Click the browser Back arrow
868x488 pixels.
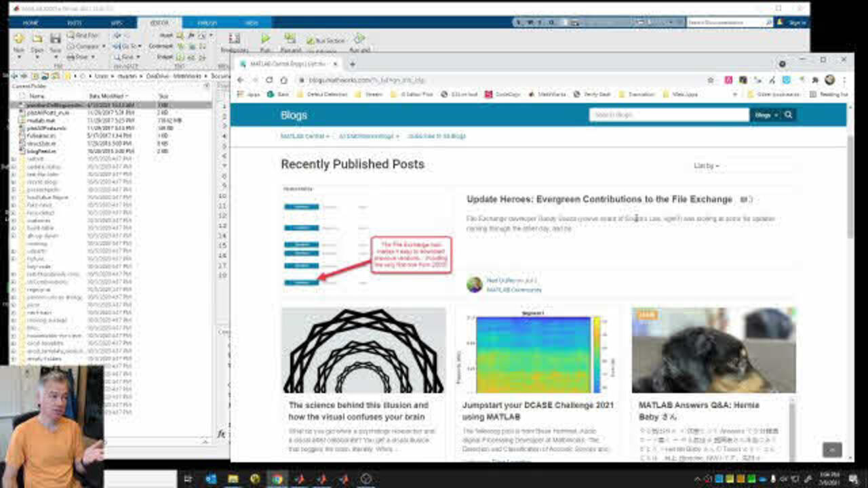click(241, 80)
